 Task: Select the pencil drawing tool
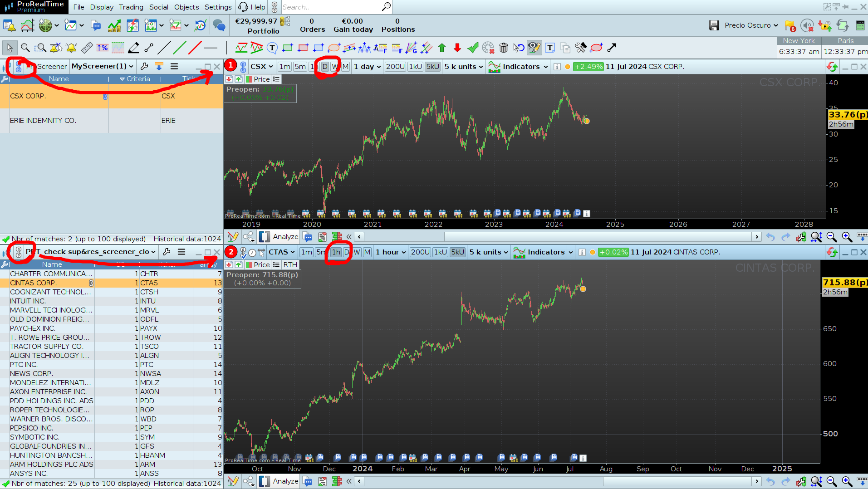tap(133, 48)
